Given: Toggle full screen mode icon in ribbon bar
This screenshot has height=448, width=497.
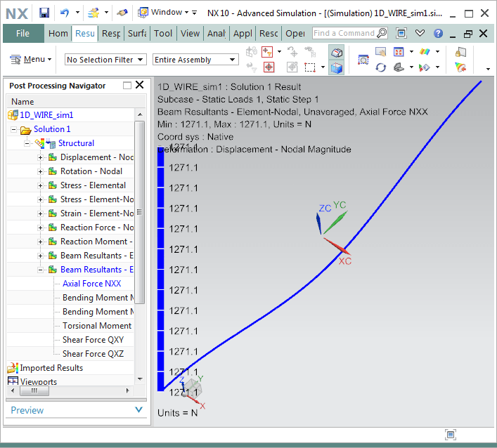Looking at the screenshot, I should (x=401, y=33).
